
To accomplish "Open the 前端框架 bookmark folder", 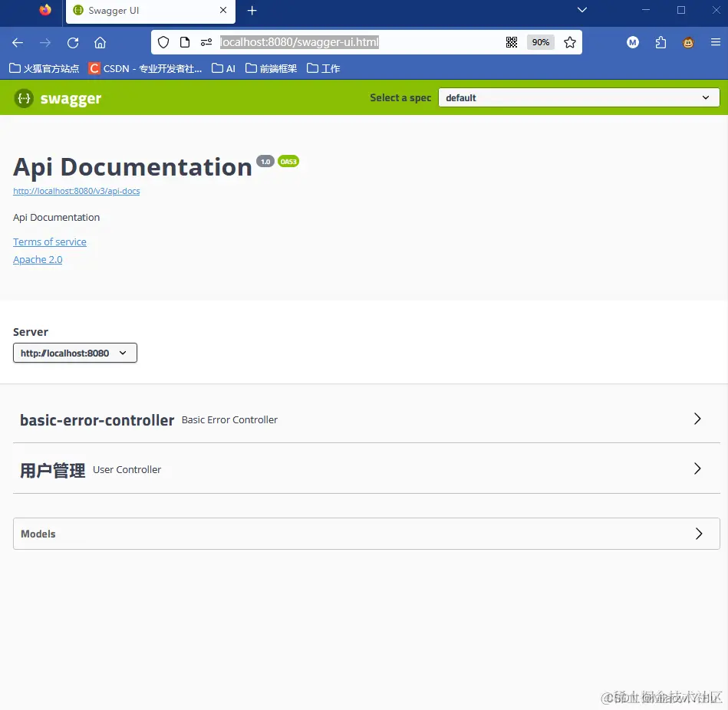I will (x=271, y=69).
